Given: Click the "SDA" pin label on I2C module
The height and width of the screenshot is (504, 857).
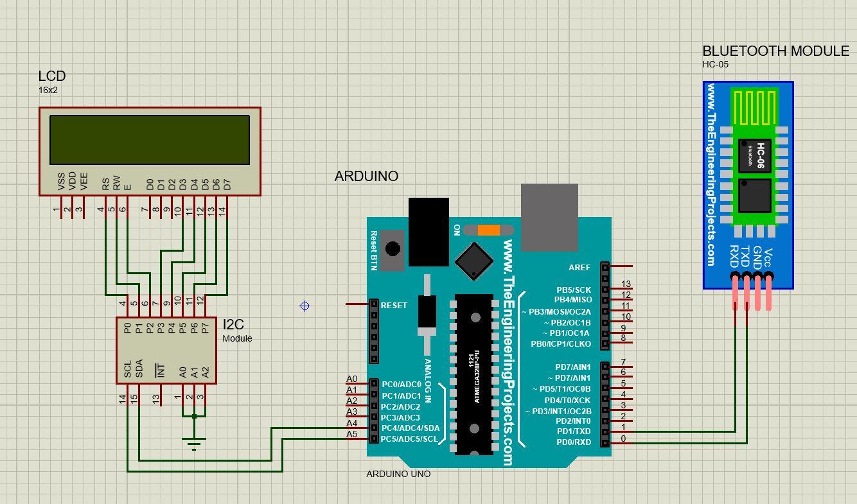Looking at the screenshot, I should click(x=139, y=368).
